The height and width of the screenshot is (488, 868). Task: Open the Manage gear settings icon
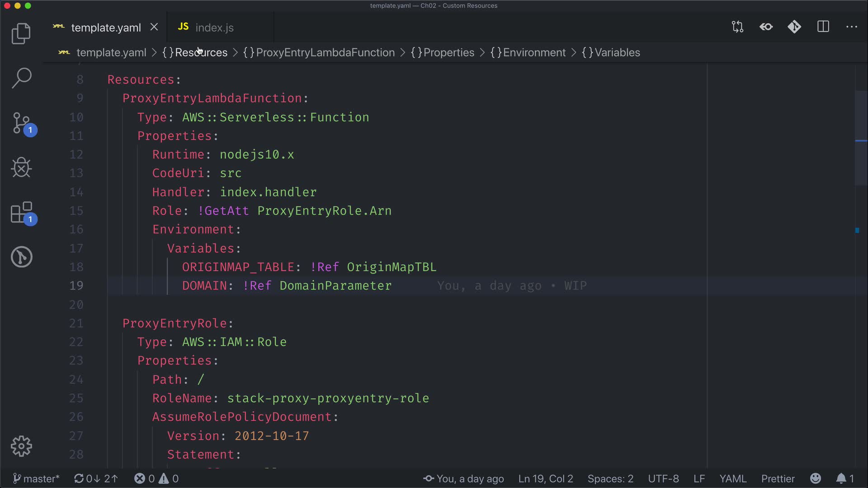coord(21,446)
